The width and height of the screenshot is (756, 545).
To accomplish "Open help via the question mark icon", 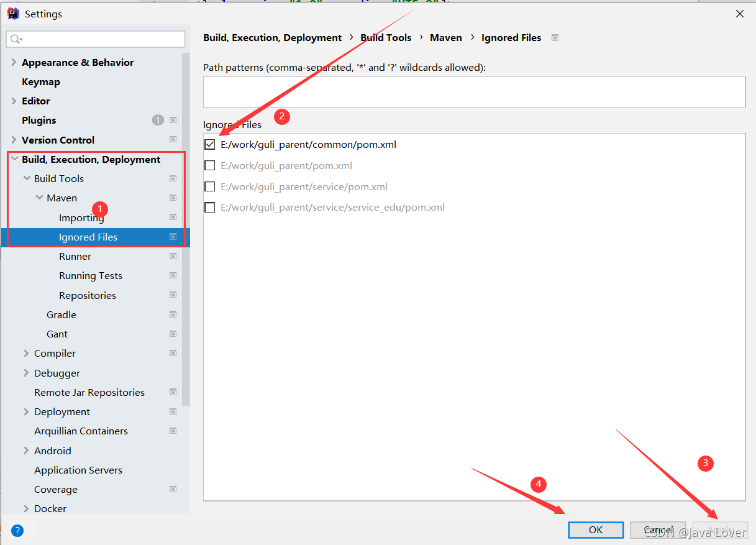I will (x=17, y=531).
